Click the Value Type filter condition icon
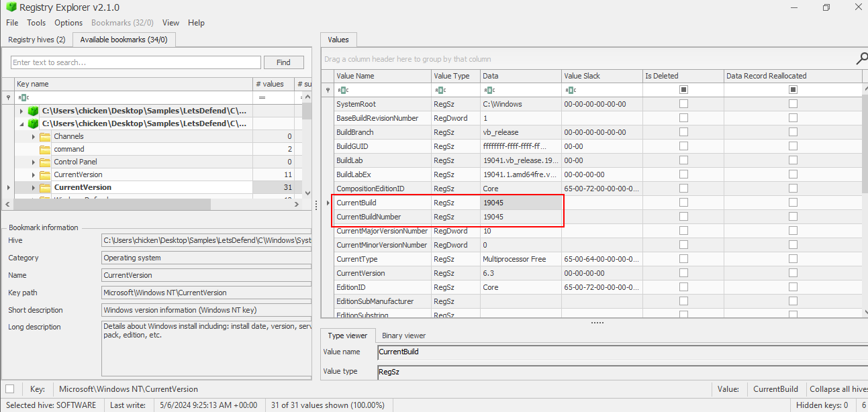Viewport: 868px width, 412px height. (x=440, y=90)
